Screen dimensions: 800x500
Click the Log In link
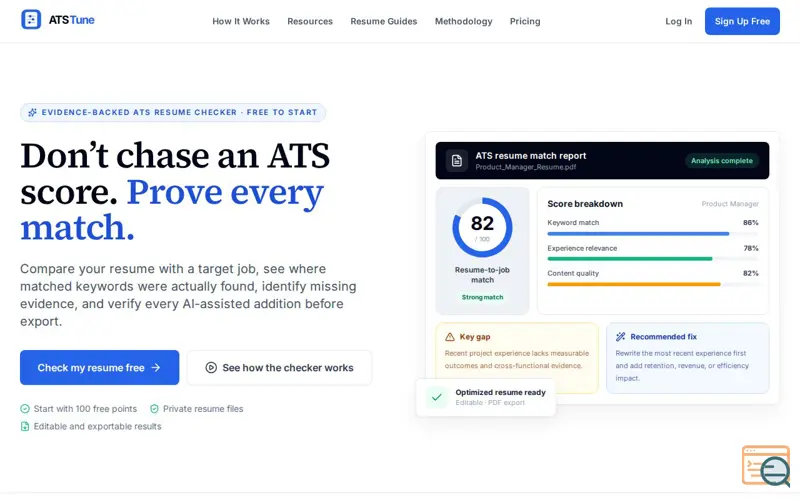(679, 21)
